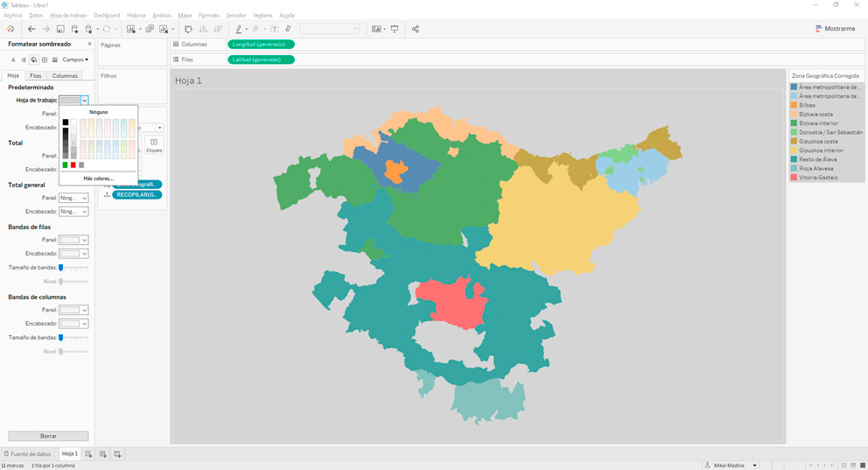Image resolution: width=868 pixels, height=470 pixels.
Task: Click the back (undo) arrow in toolbar
Action: coord(31,29)
